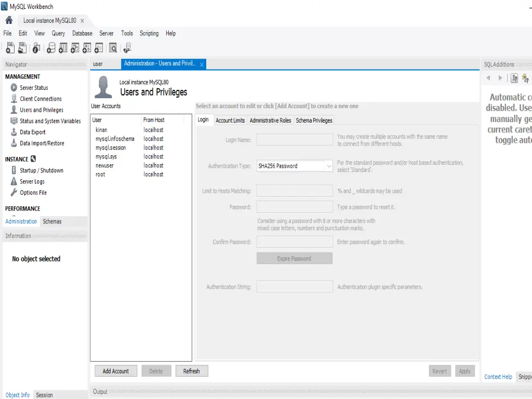This screenshot has height=399, width=532.
Task: Select Navigator Administration tab
Action: [x=21, y=221]
